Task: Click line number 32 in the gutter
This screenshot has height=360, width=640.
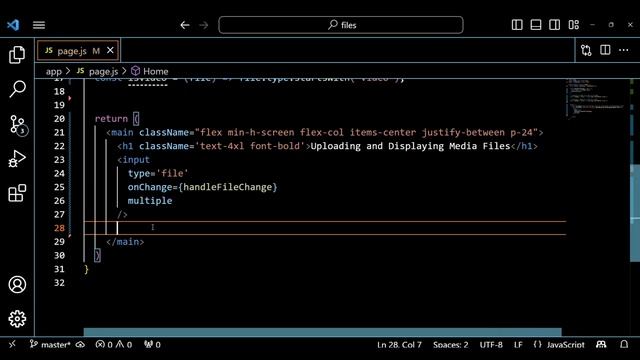Action: [x=59, y=283]
